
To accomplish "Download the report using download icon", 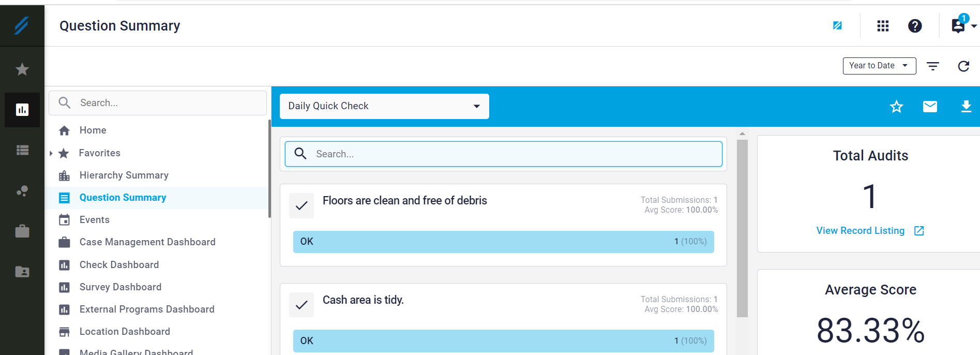I will pyautogui.click(x=966, y=107).
